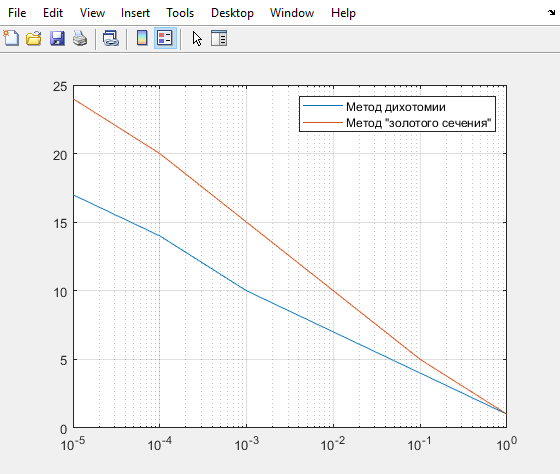Click the y-axis tick label 25
The image size is (560, 474).
pyautogui.click(x=60, y=86)
